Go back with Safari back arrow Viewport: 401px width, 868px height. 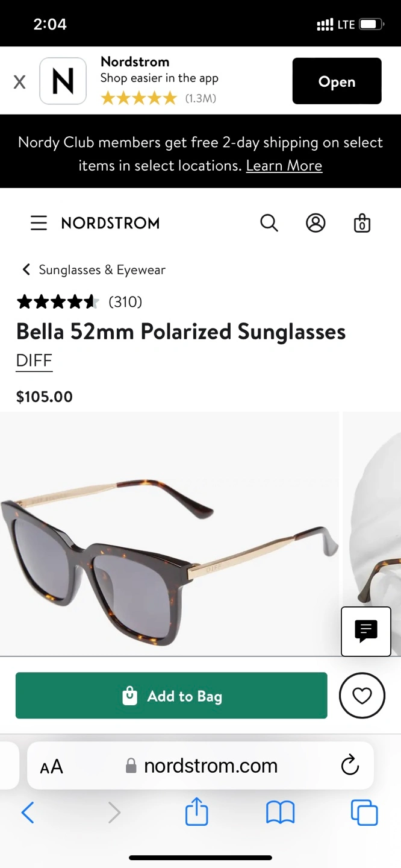click(x=28, y=813)
